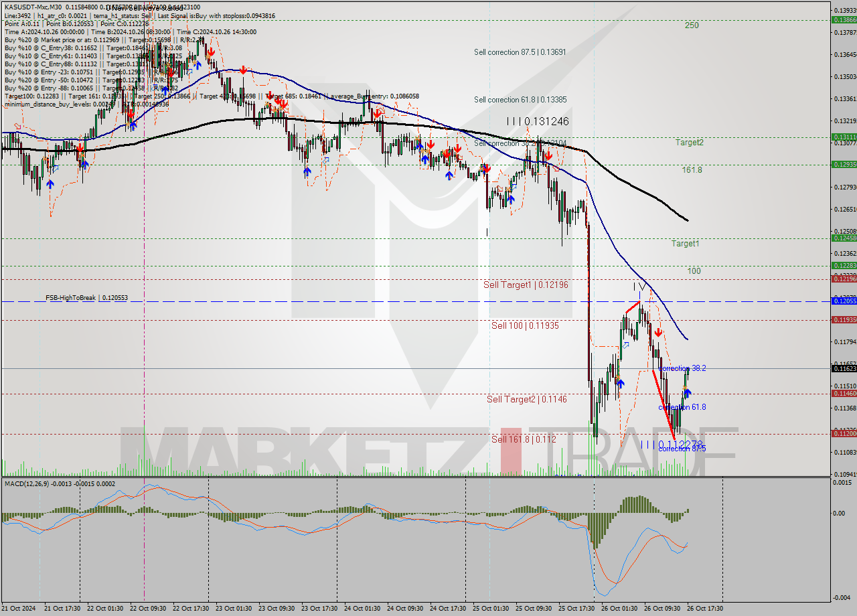Click the red 0.12196 price tag
Screen dimensions: 857x616
(844, 279)
